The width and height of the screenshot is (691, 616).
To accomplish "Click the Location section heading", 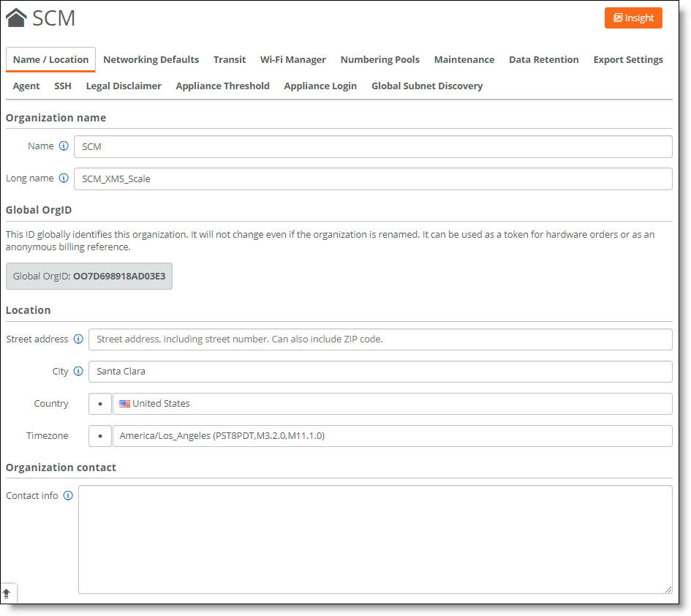I will click(29, 310).
